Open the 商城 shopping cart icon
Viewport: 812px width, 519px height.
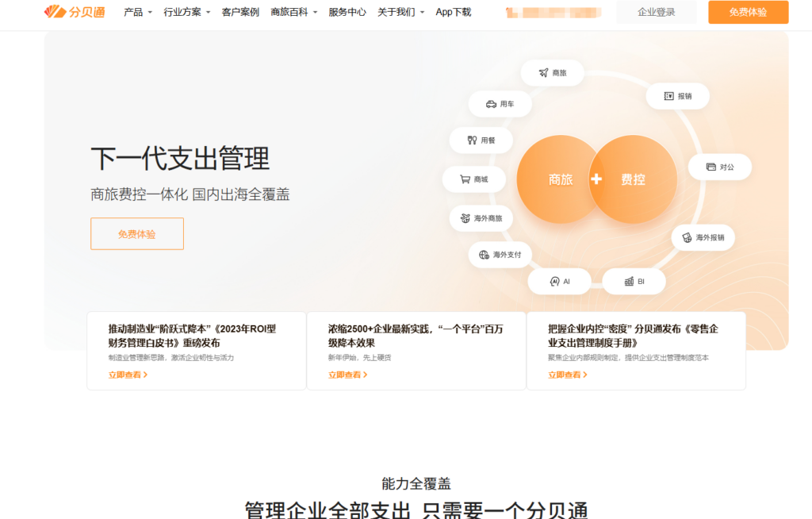pos(475,179)
